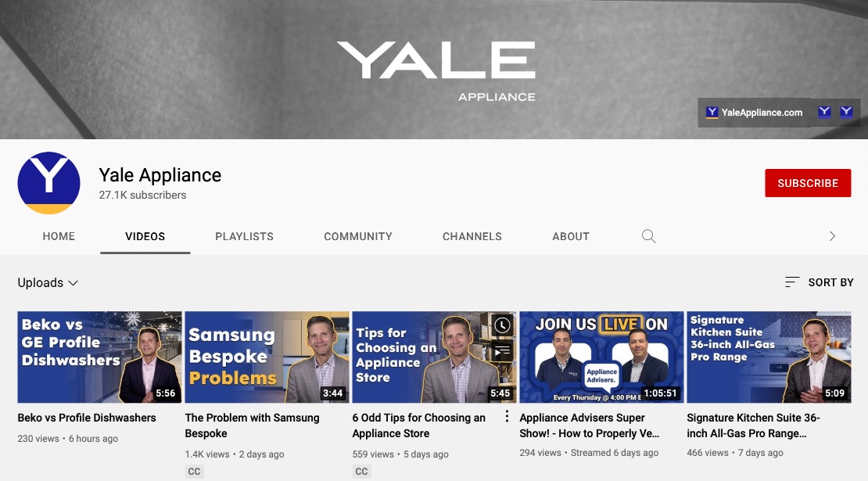Click the CC badge under 6 Odd Tips video

coord(361,472)
